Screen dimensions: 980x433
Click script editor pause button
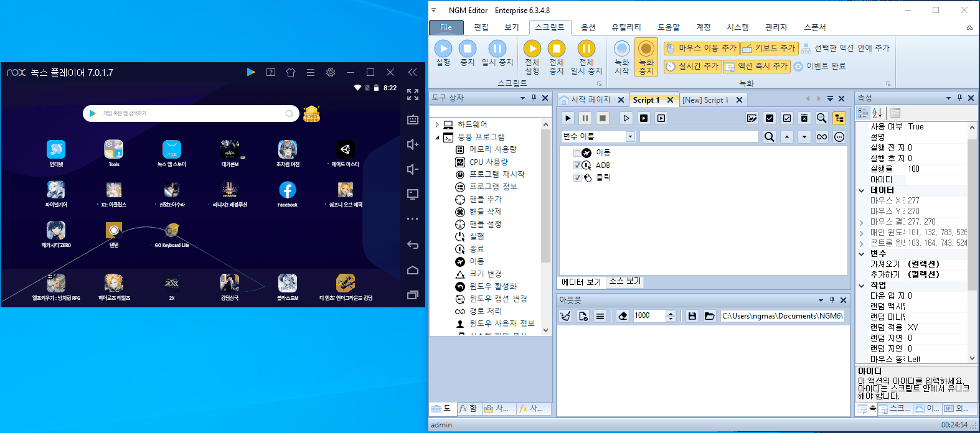(585, 118)
